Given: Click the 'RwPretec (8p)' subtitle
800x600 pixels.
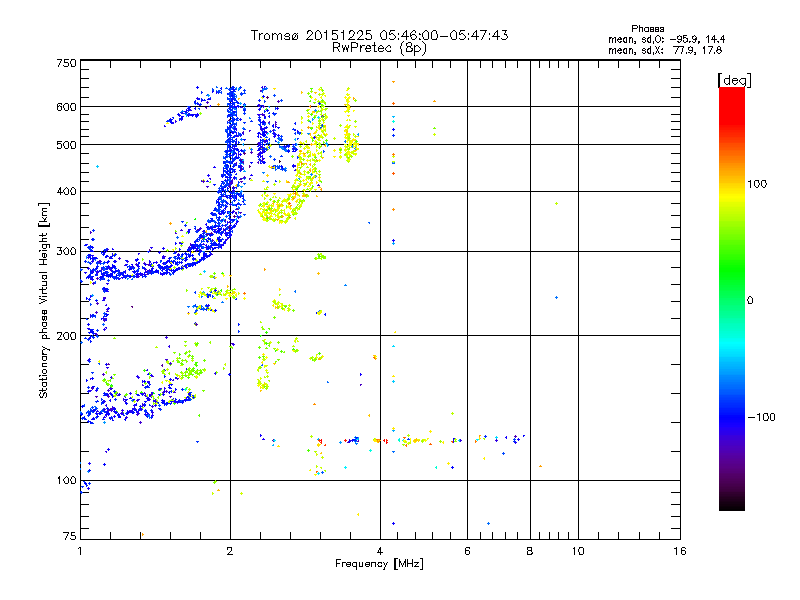Looking at the screenshot, I should (x=379, y=48).
